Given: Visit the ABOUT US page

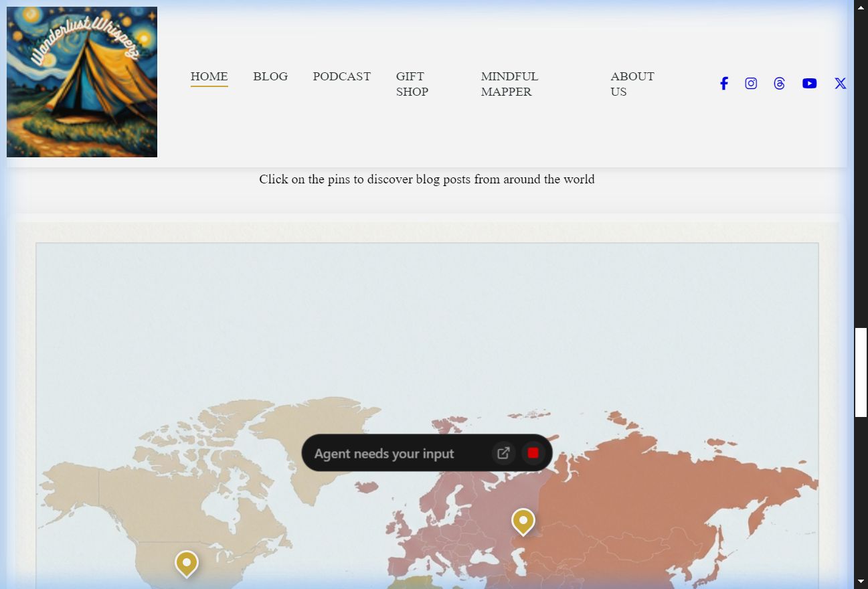Looking at the screenshot, I should (632, 84).
